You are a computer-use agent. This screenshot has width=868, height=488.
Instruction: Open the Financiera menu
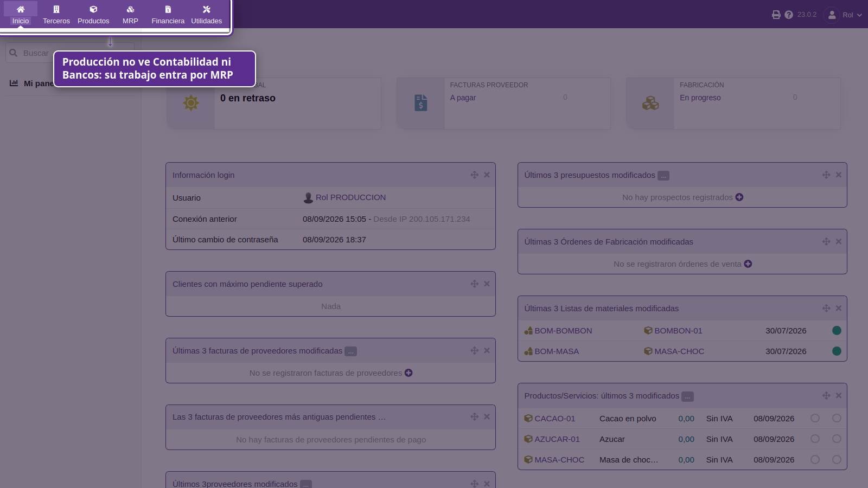coord(168,15)
